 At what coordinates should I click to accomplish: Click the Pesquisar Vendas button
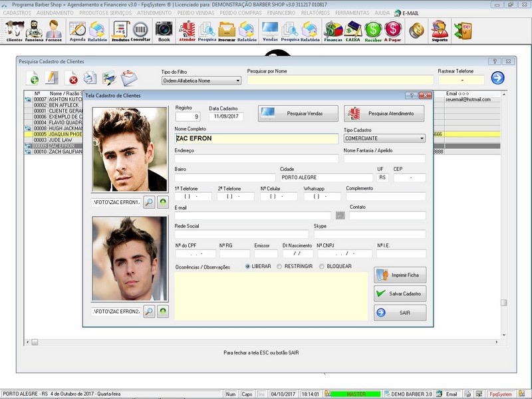point(298,114)
